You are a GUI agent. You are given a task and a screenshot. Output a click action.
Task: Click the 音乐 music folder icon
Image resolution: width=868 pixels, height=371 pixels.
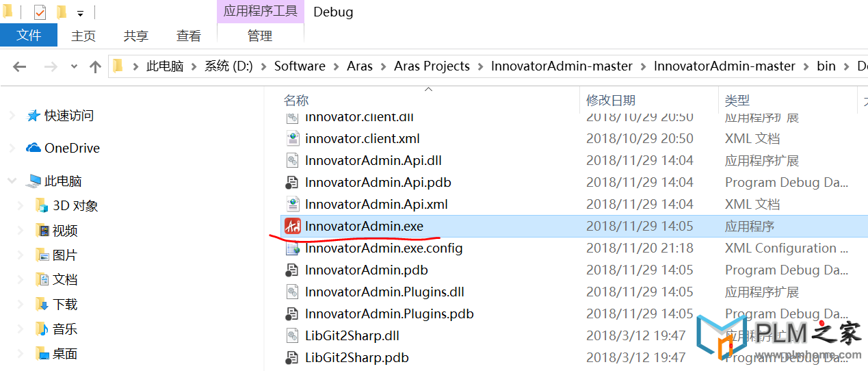point(43,329)
